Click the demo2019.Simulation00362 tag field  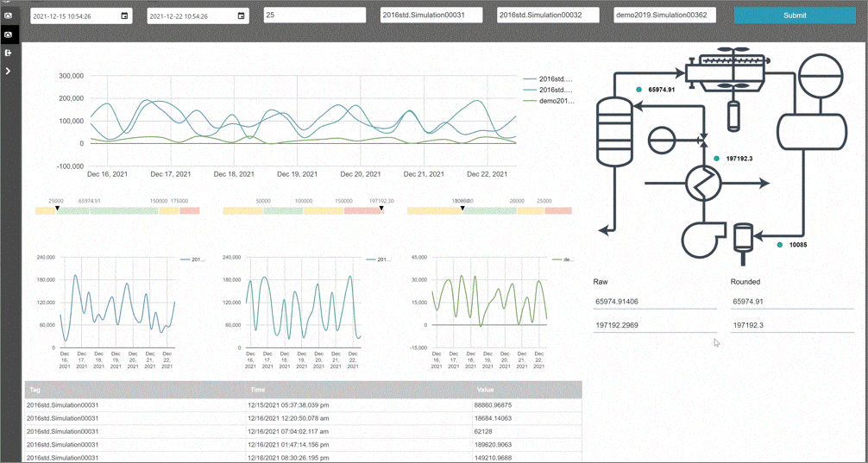(664, 16)
